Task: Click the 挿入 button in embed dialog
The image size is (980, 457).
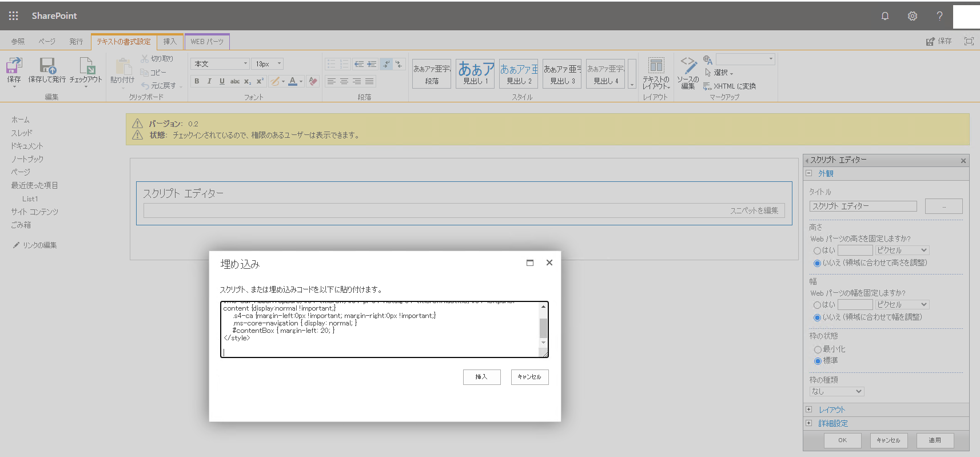Action: tap(481, 377)
